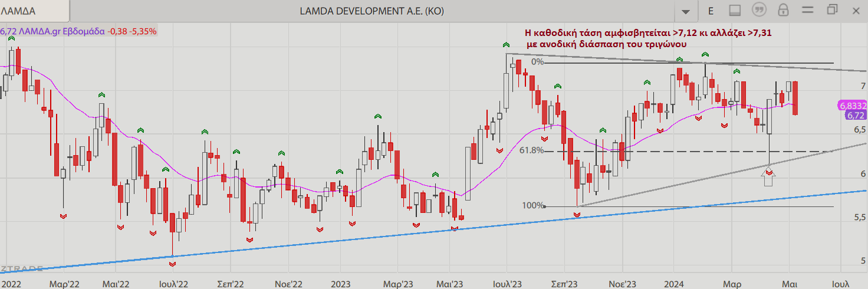The width and height of the screenshot is (868, 289).
Task: Open the LAMDA DEVELOPMENT title dropdown arrow
Action: pos(685,11)
